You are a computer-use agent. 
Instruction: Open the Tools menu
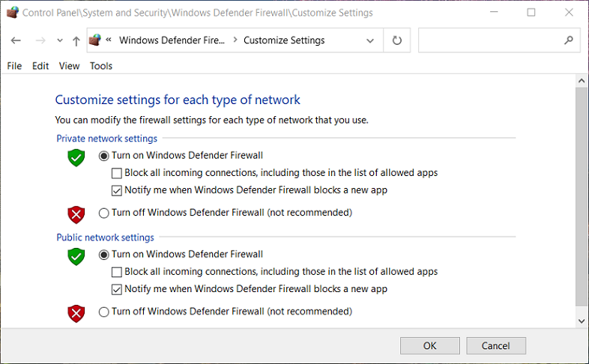pyautogui.click(x=101, y=66)
